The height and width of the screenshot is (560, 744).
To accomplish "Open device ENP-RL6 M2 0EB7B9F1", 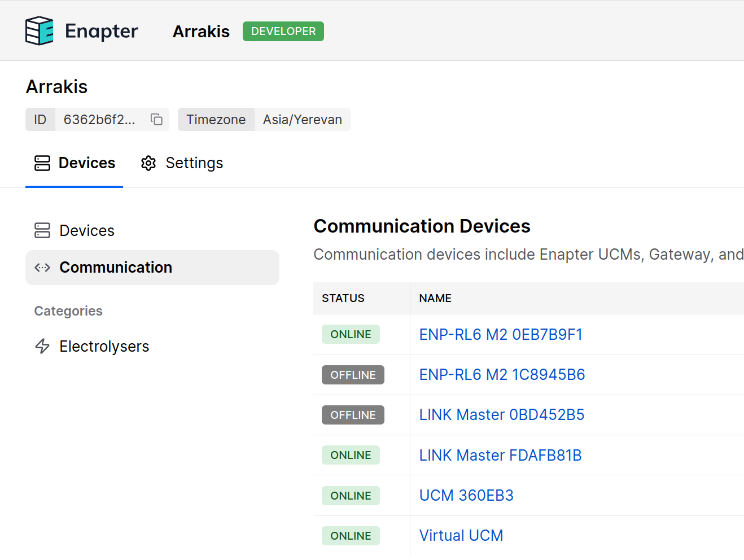I will coord(501,334).
